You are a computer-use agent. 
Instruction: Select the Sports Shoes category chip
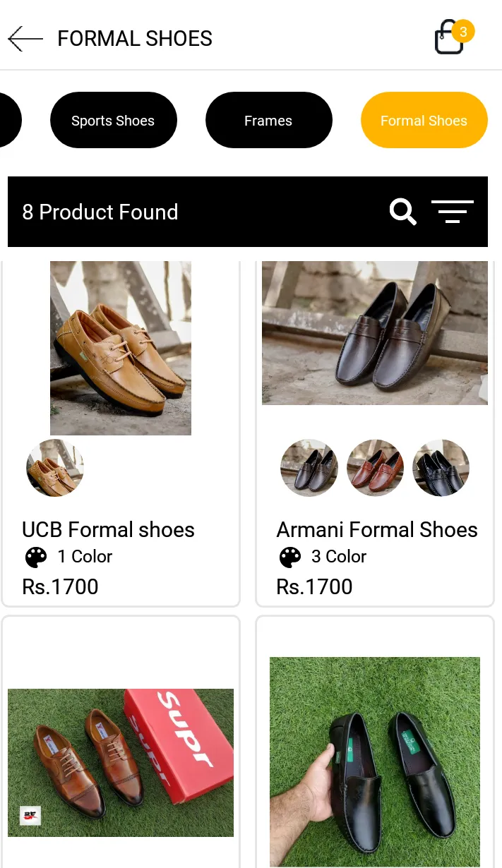113,120
